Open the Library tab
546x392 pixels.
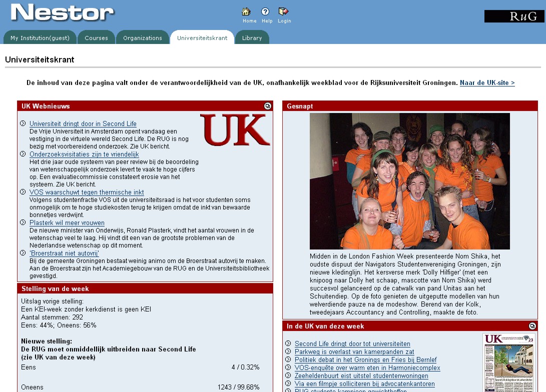(252, 37)
